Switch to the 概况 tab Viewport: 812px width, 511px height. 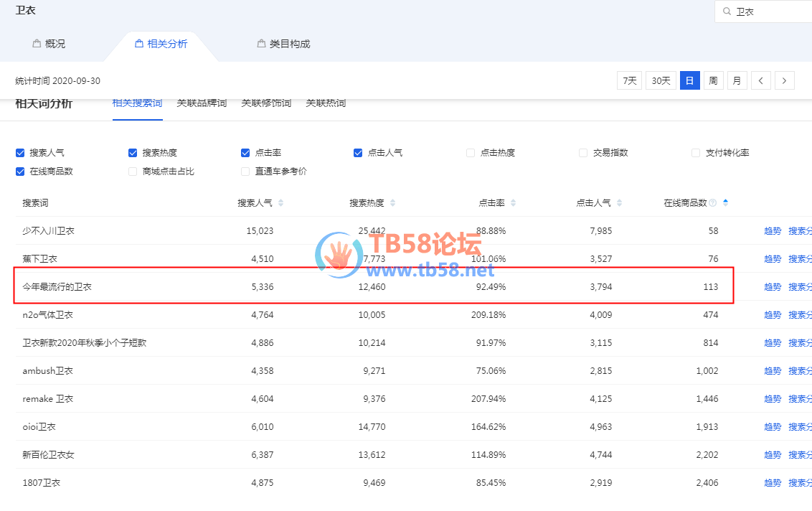pyautogui.click(x=49, y=44)
